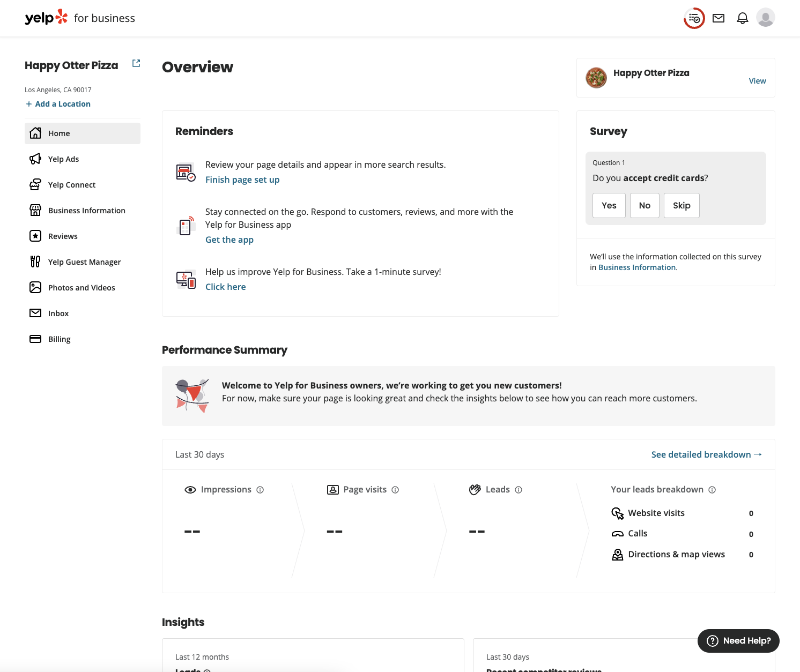Click the mobile app reminder icon
This screenshot has width=800, height=672.
click(186, 226)
